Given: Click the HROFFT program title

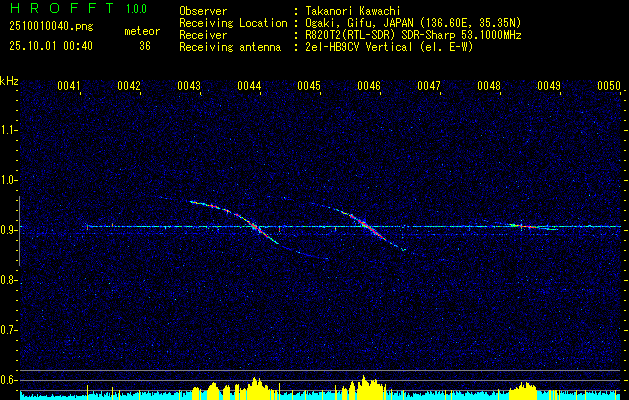Looking at the screenshot, I should point(62,8).
